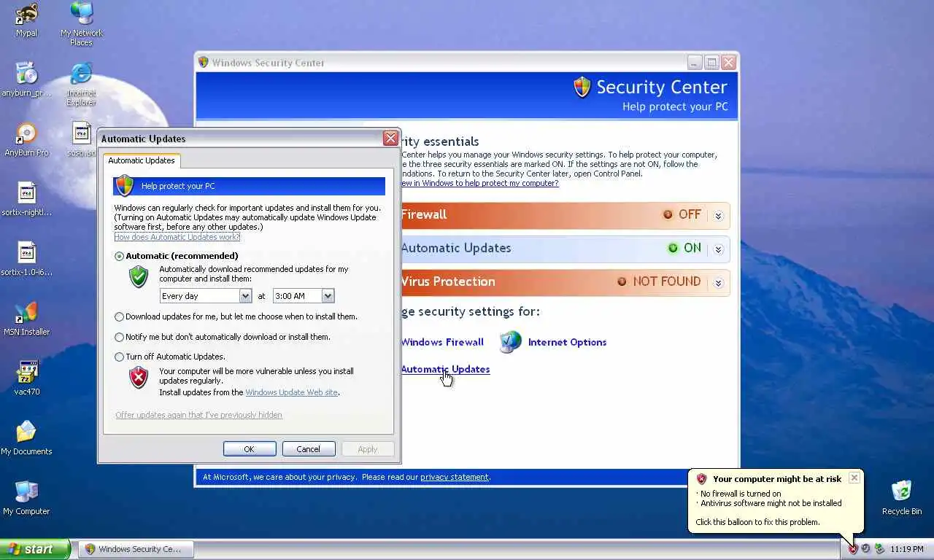Click the Firewall OFF status bar
The width and height of the screenshot is (934, 560).
point(565,215)
